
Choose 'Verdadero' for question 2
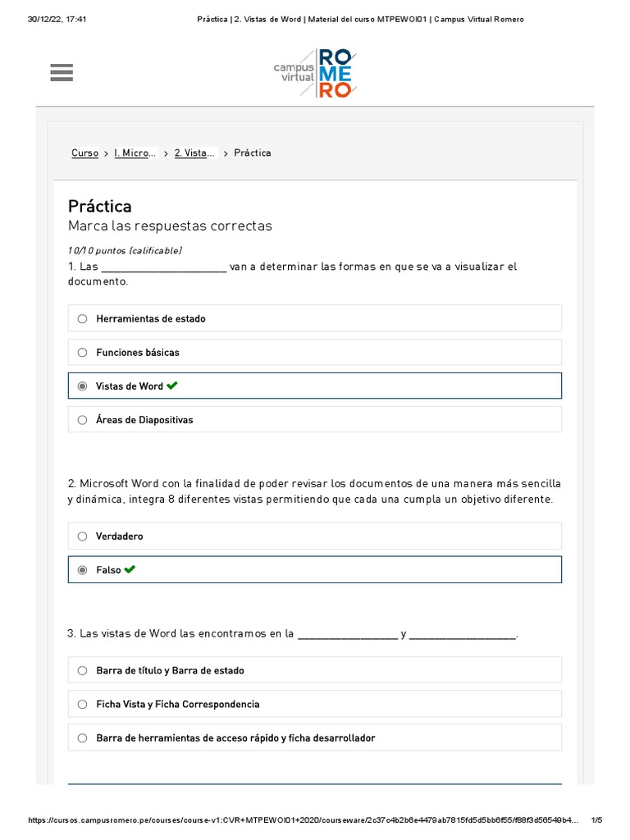pyautogui.click(x=82, y=536)
